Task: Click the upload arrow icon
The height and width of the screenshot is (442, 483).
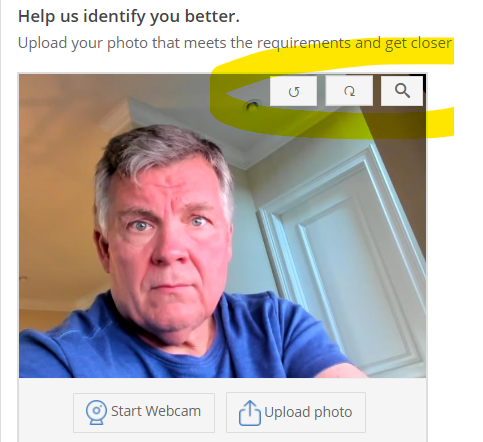Action: click(250, 413)
